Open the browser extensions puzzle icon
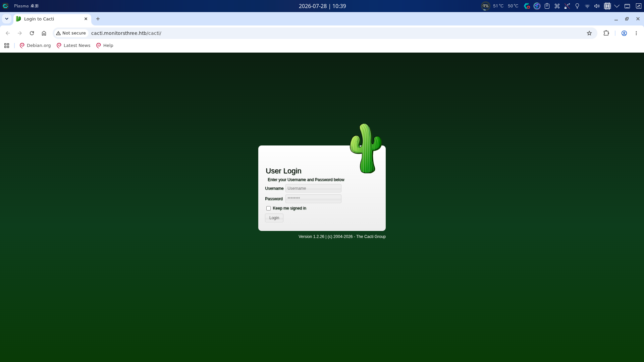644x362 pixels. coord(606,33)
